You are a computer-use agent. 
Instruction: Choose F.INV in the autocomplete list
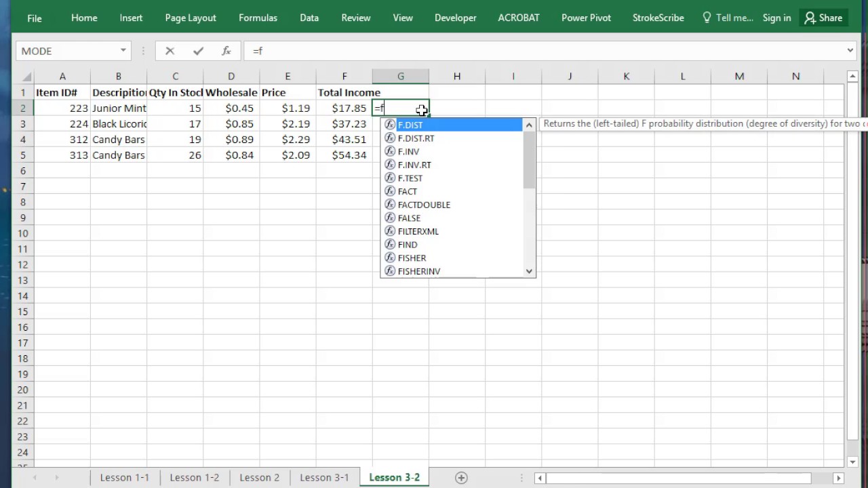coord(452,151)
